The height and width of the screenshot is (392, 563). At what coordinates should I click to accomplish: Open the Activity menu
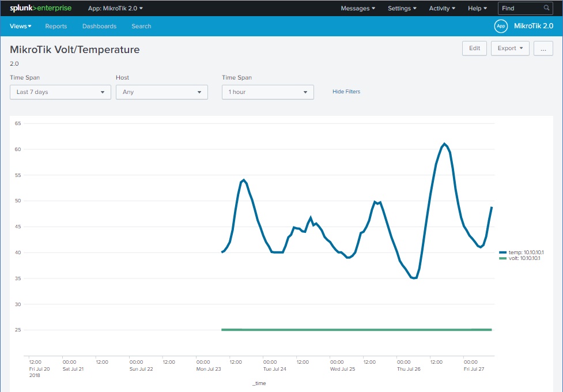pos(442,9)
